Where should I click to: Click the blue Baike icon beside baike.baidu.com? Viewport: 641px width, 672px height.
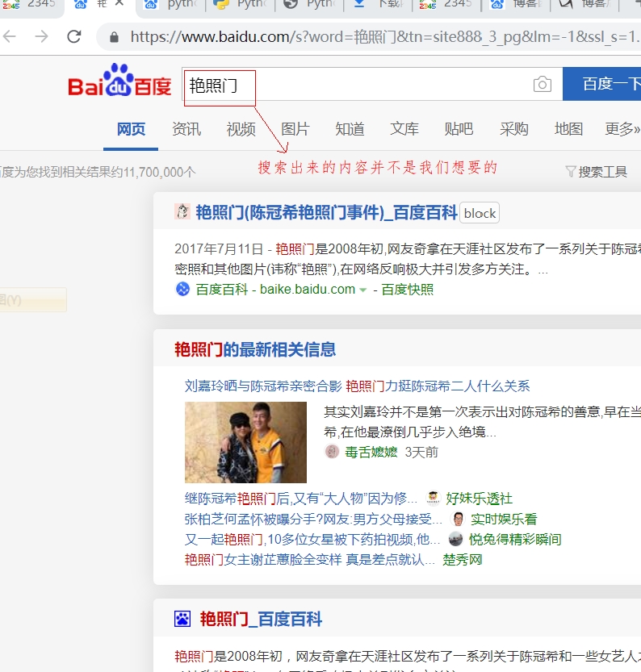[x=182, y=289]
